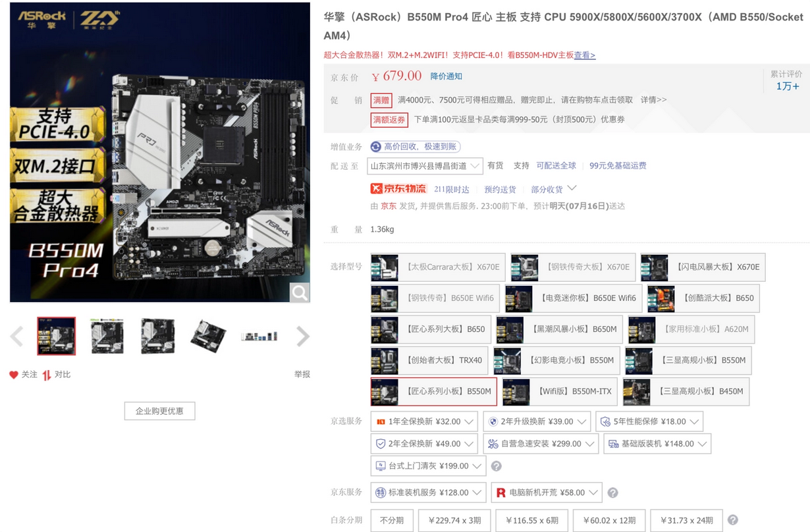
Task: Open 2年升级换新 ¥39.00 dropdown
Action: (537, 421)
